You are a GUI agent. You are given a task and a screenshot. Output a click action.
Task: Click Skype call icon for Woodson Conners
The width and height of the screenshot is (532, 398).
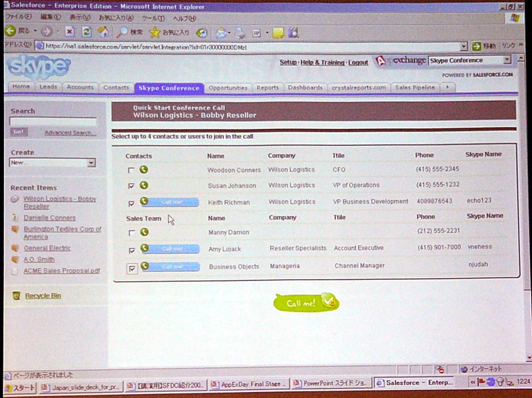[x=144, y=169]
